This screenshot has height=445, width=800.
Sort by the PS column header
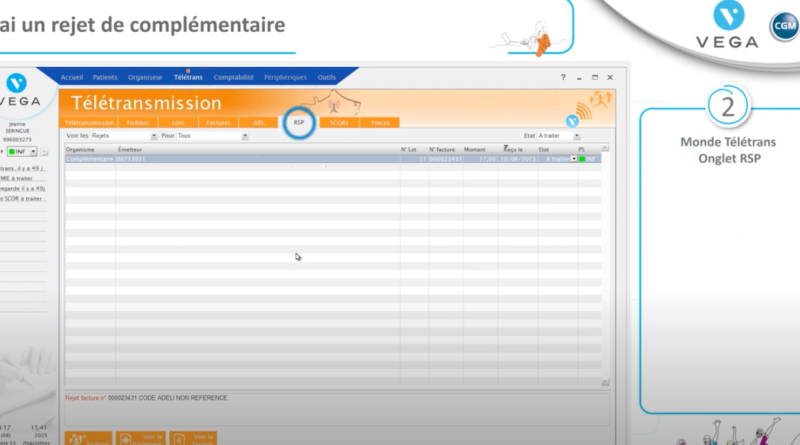(582, 150)
